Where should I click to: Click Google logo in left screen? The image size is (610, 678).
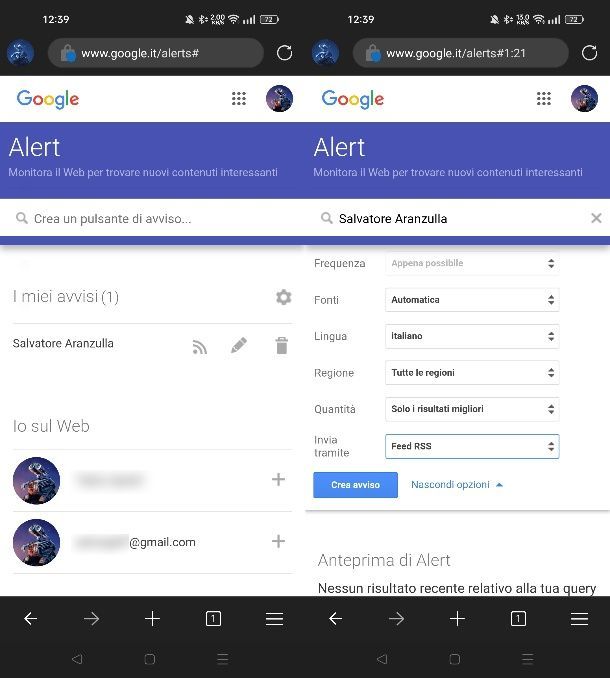coord(48,99)
